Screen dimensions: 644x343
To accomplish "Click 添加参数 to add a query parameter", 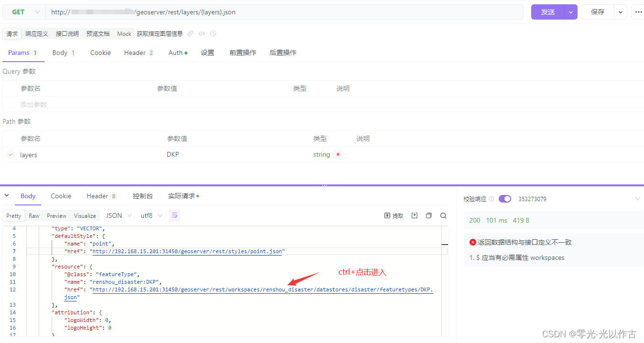I will point(33,104).
